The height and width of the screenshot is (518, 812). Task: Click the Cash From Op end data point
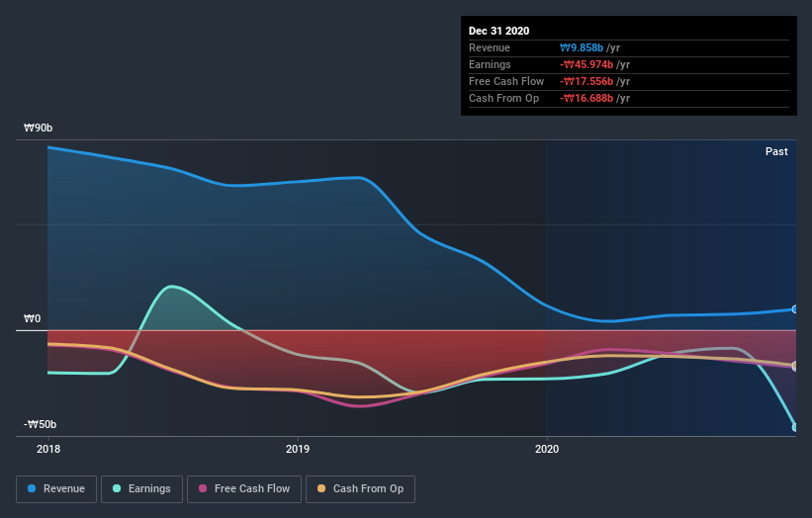click(795, 366)
